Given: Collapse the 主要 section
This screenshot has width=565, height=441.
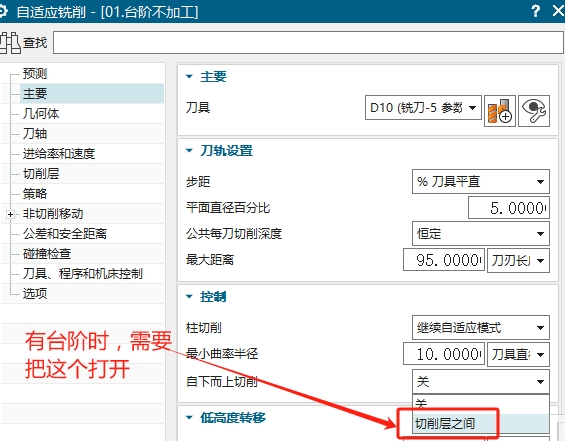Looking at the screenshot, I should 189,76.
